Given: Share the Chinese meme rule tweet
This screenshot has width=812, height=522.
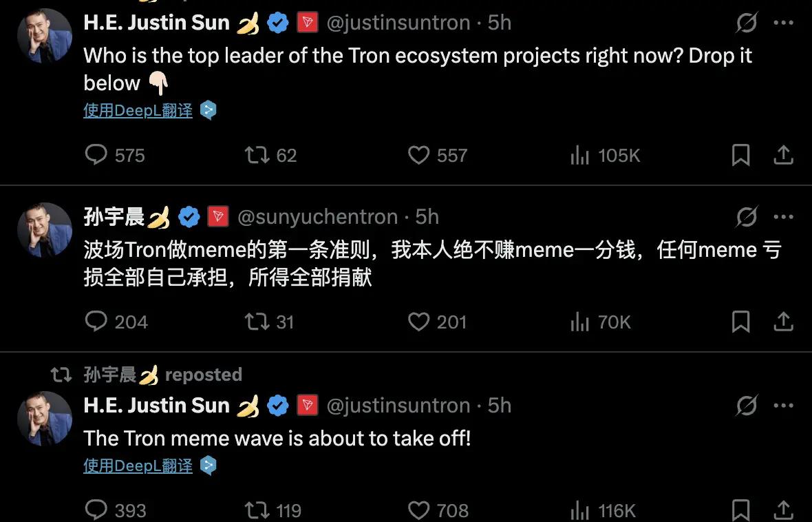Looking at the screenshot, I should pos(784,322).
